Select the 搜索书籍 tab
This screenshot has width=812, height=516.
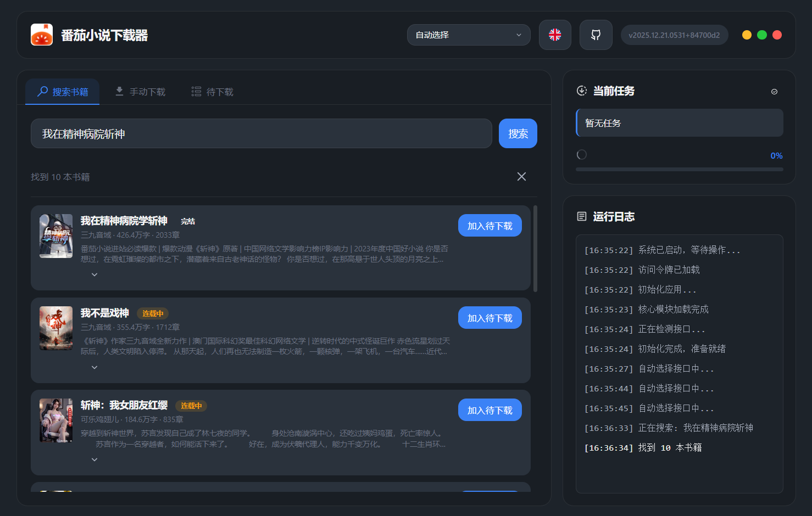(63, 92)
